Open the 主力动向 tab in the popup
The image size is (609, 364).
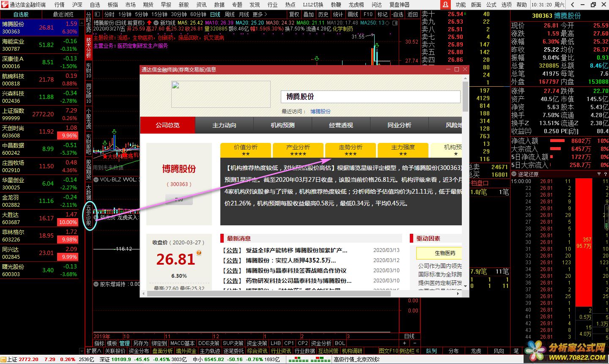[x=224, y=125]
